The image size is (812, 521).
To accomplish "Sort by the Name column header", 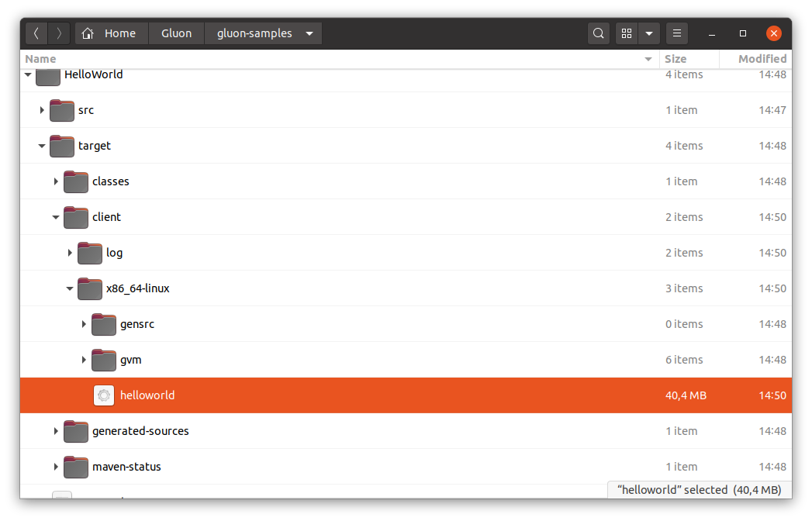I will point(339,59).
